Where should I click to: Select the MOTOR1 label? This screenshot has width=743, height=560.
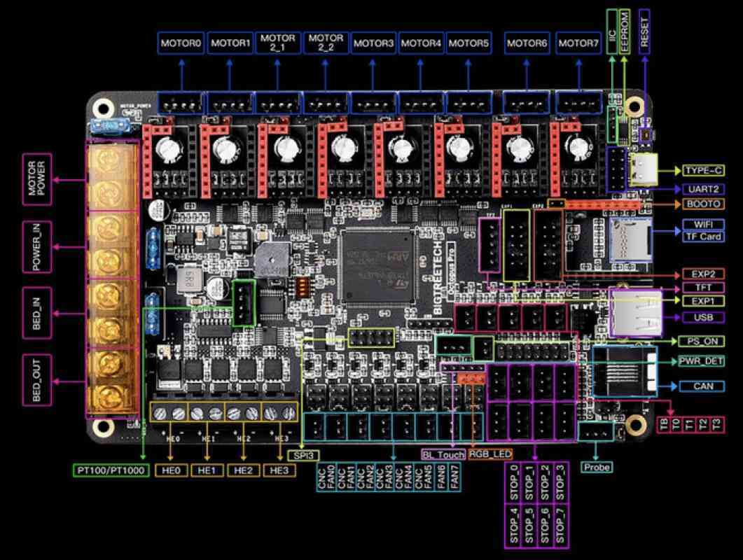tap(230, 43)
